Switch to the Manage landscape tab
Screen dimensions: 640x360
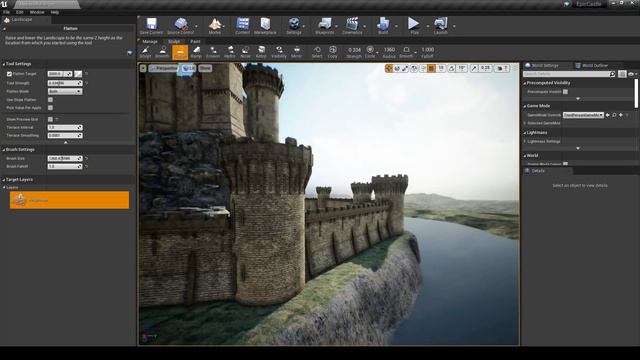pyautogui.click(x=150, y=42)
